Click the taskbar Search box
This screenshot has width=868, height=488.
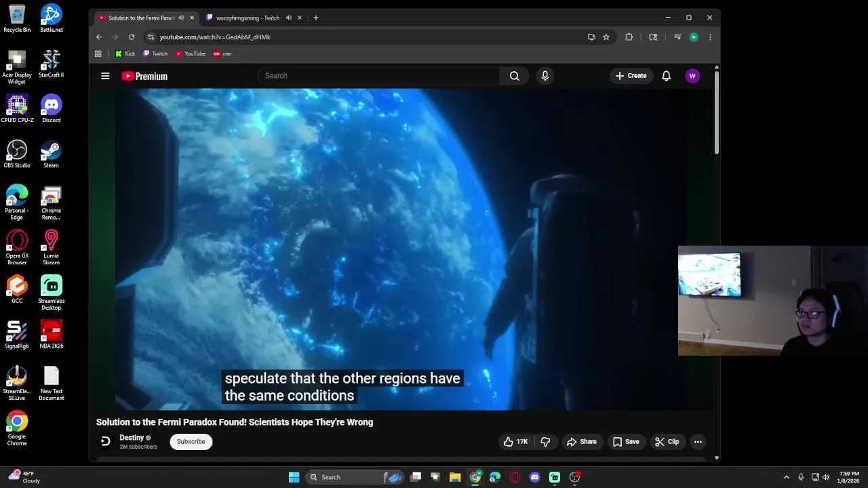[x=355, y=477]
